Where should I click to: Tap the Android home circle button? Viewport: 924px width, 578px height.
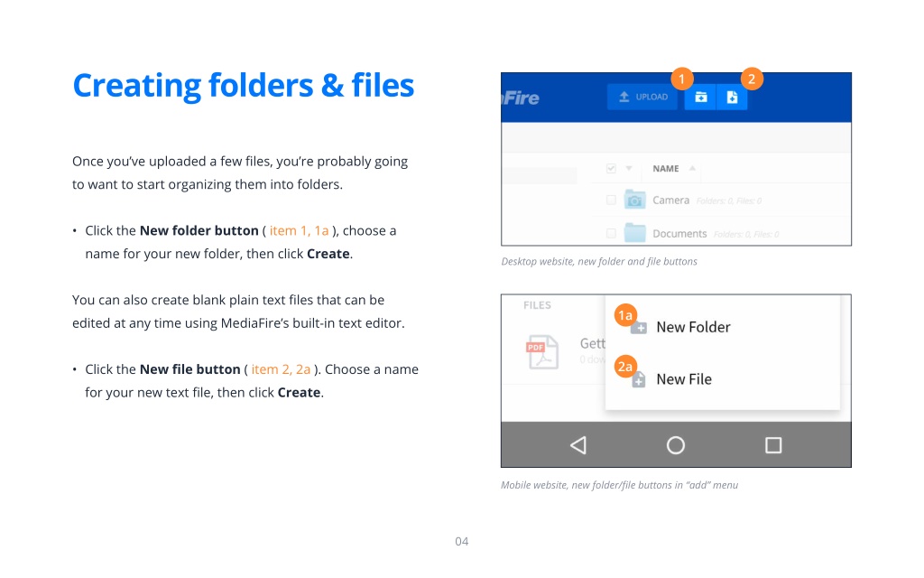click(x=675, y=445)
